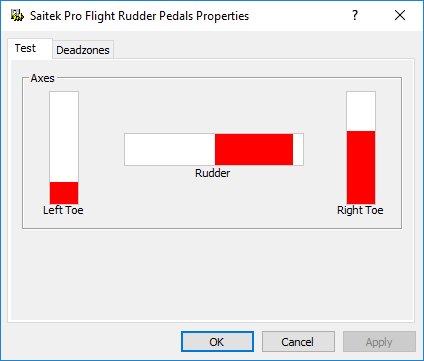The image size is (424, 361).
Task: Click the red fill of Right Toe bar
Action: coord(361,167)
